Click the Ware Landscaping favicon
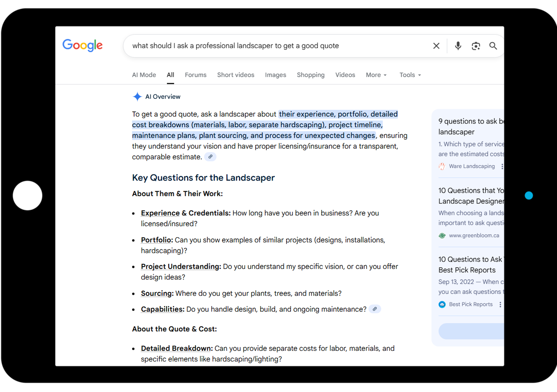The width and height of the screenshot is (557, 392). tap(442, 166)
